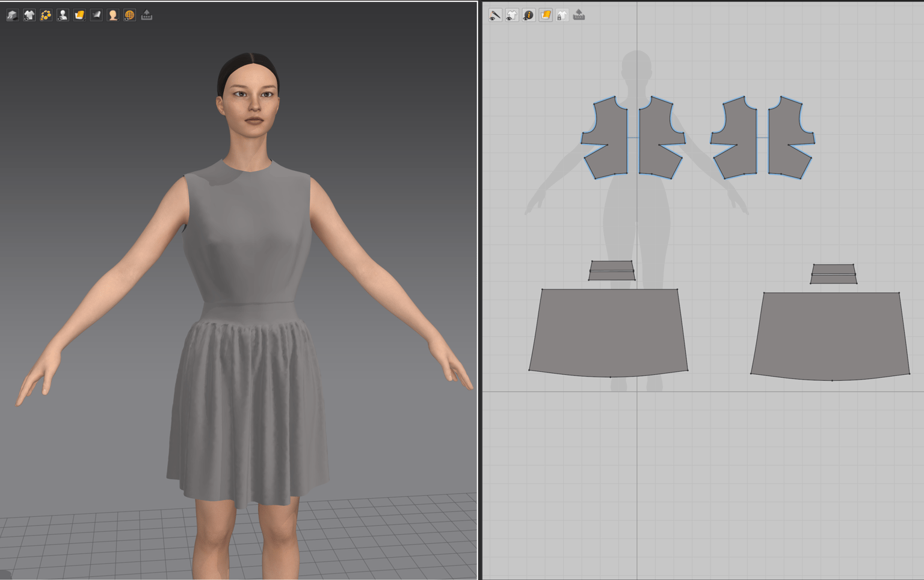This screenshot has height=580, width=924.
Task: Show arrangement points in 3D window
Action: [46, 15]
